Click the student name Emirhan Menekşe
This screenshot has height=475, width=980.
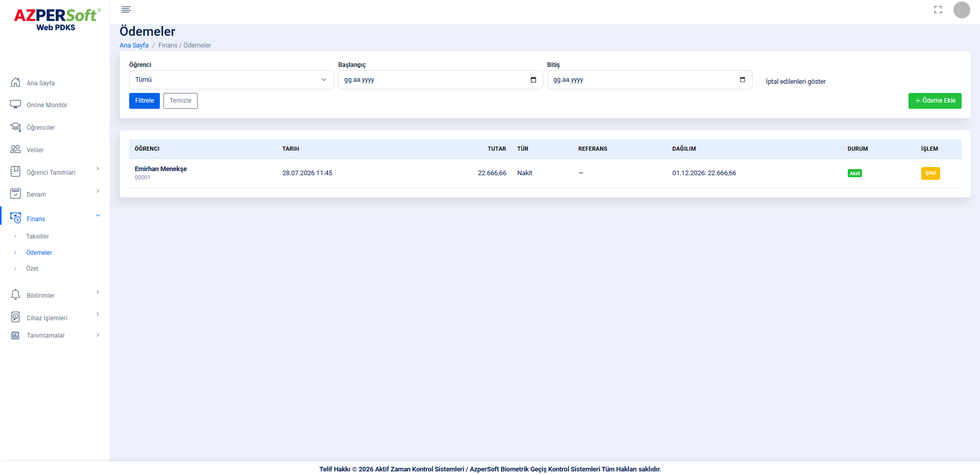(x=161, y=169)
